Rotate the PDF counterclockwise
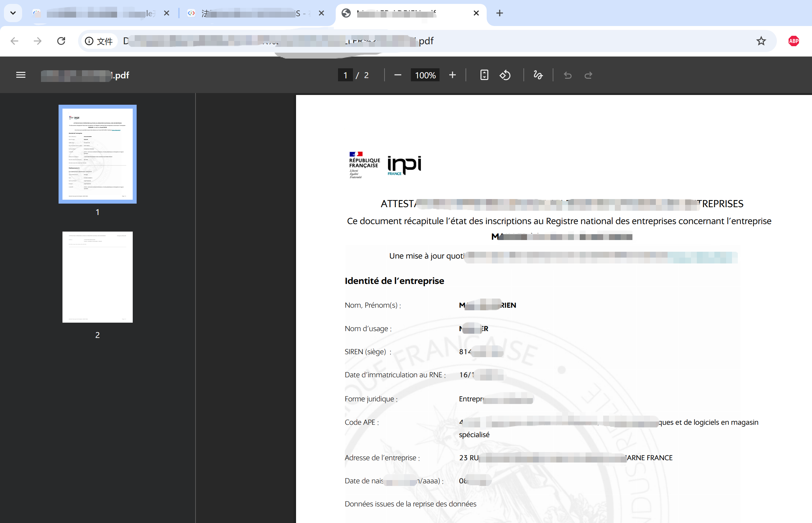 (505, 75)
